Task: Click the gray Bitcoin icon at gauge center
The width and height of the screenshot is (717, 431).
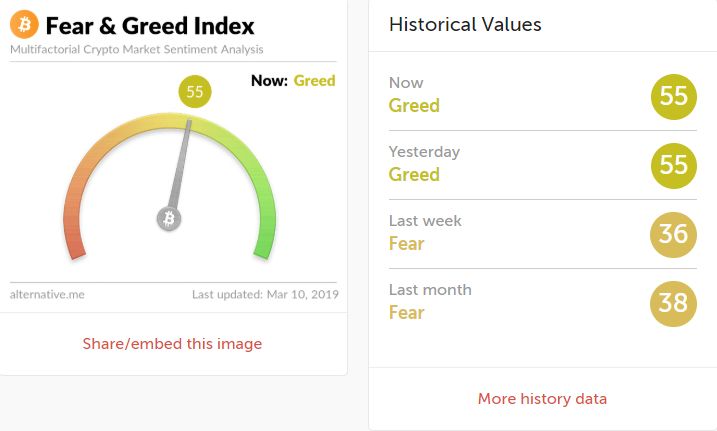Action: click(x=169, y=218)
